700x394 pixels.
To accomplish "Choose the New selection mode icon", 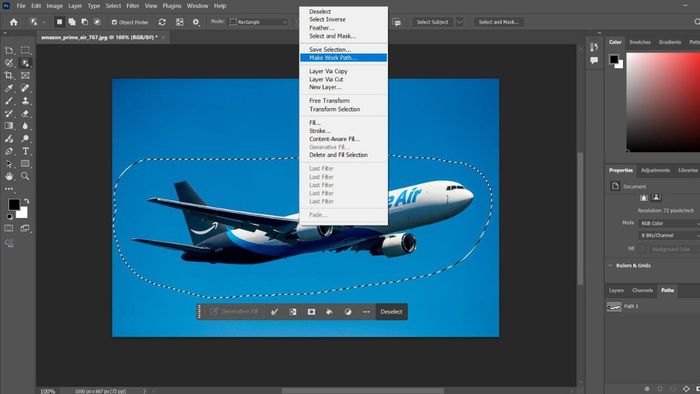I will (x=59, y=22).
